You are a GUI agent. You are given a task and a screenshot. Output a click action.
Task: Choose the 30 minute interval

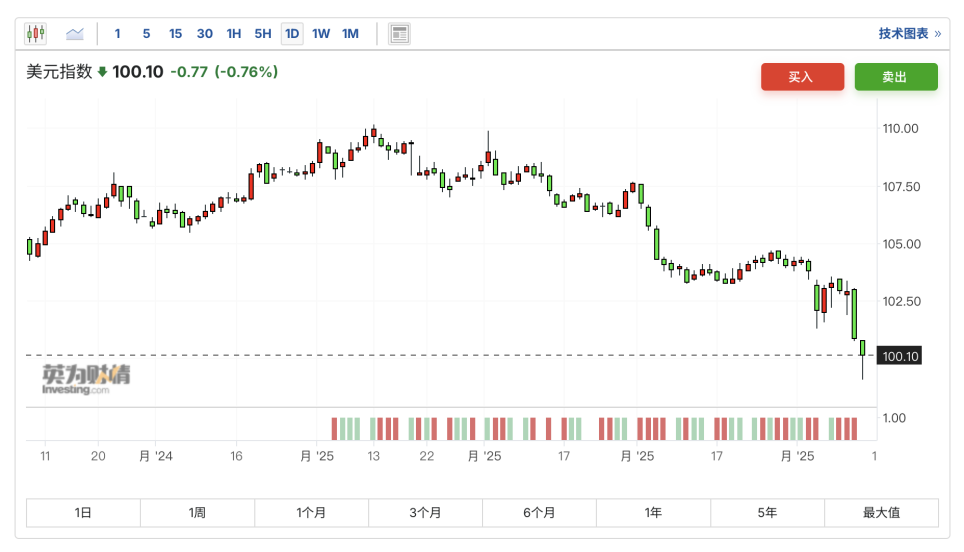(x=204, y=34)
